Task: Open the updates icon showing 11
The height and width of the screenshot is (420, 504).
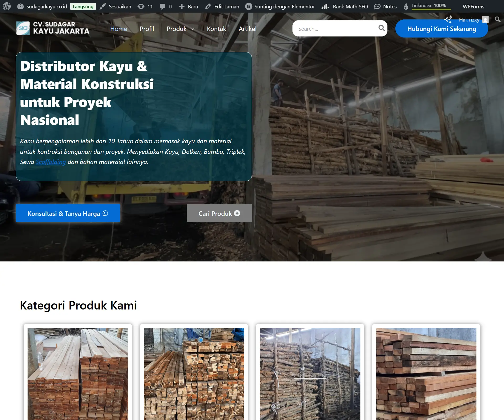Action: click(141, 6)
